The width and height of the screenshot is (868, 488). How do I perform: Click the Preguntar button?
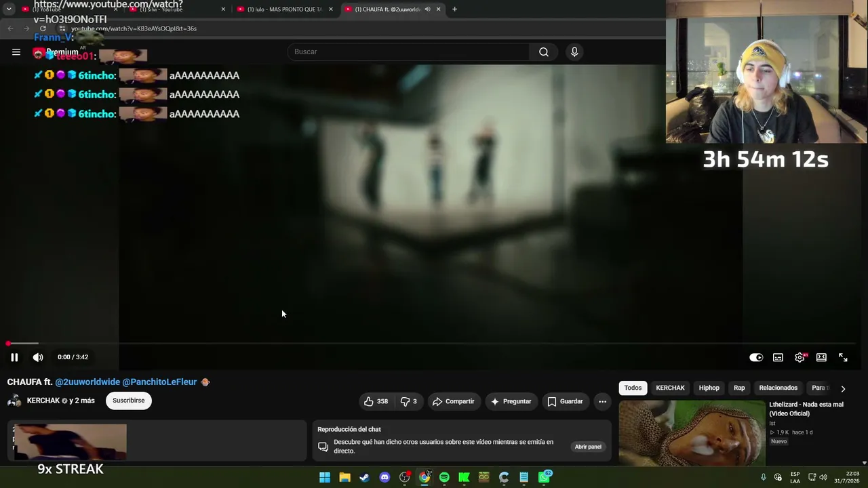(x=511, y=401)
